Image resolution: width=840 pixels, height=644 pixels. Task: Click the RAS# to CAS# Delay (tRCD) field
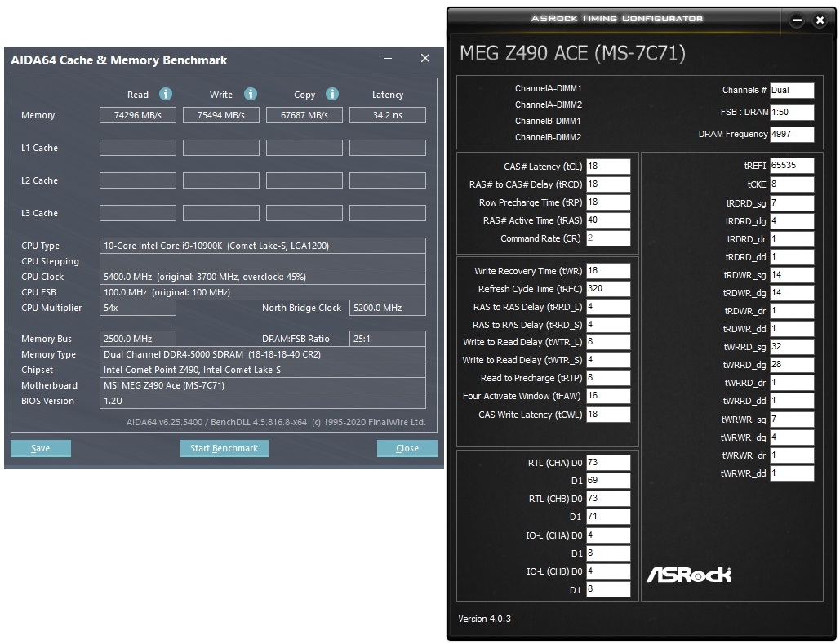(609, 184)
